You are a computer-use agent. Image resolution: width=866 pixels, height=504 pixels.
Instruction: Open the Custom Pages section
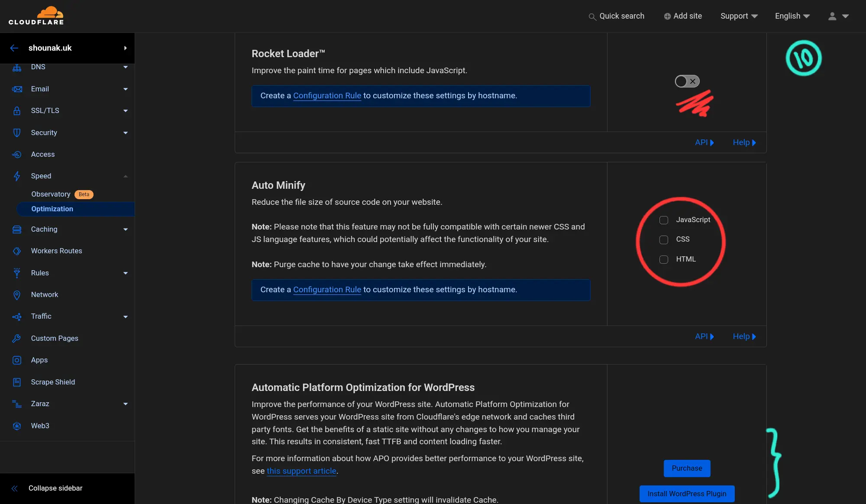[x=55, y=338]
